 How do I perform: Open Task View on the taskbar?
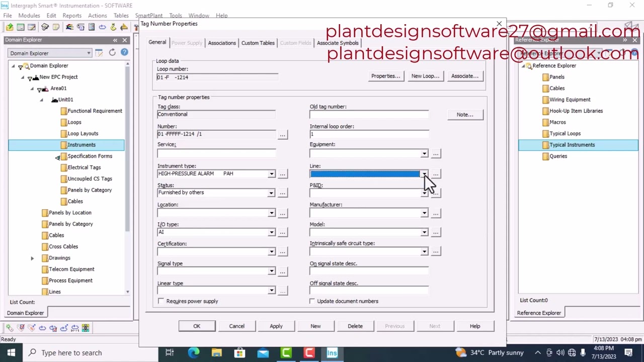tap(170, 353)
